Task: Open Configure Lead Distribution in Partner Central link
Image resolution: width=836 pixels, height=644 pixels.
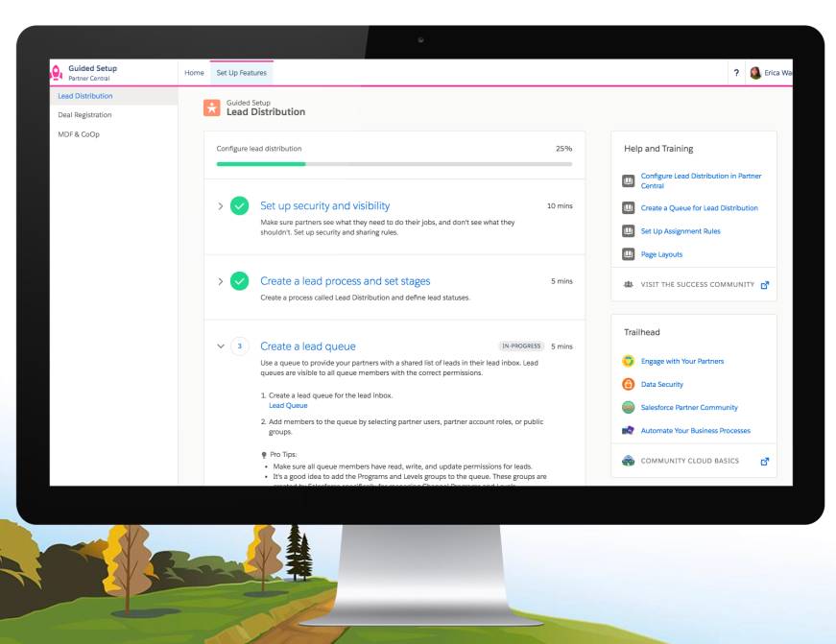Action: [701, 180]
